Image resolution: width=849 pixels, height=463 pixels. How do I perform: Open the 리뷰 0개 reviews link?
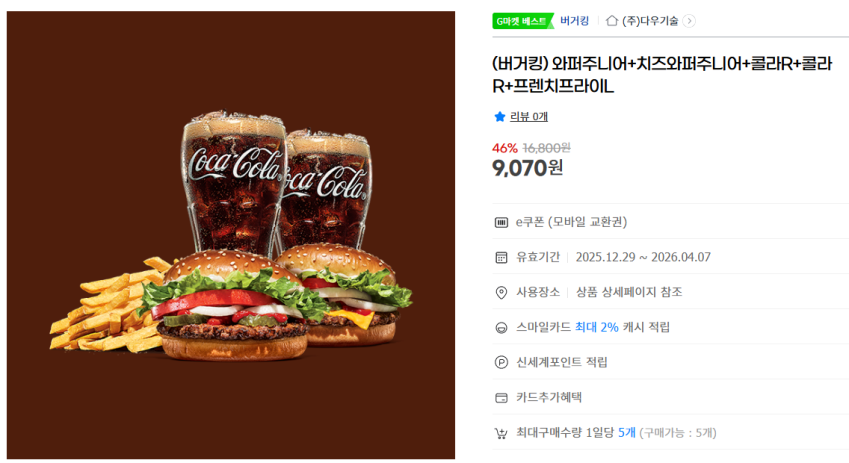coord(528,116)
